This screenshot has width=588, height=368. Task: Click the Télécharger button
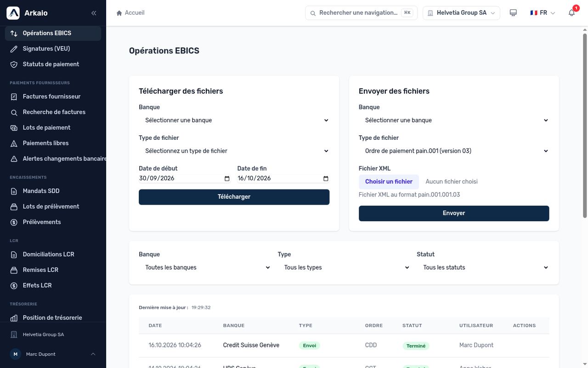tap(234, 197)
